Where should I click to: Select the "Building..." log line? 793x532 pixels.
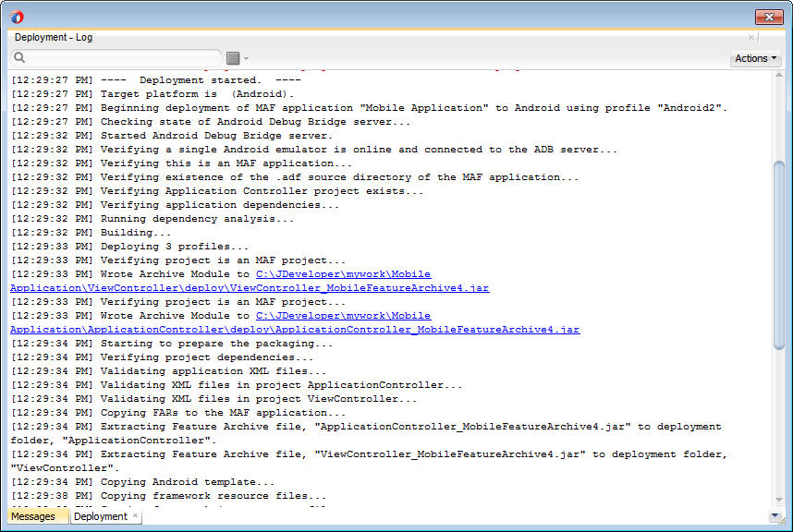click(x=91, y=233)
